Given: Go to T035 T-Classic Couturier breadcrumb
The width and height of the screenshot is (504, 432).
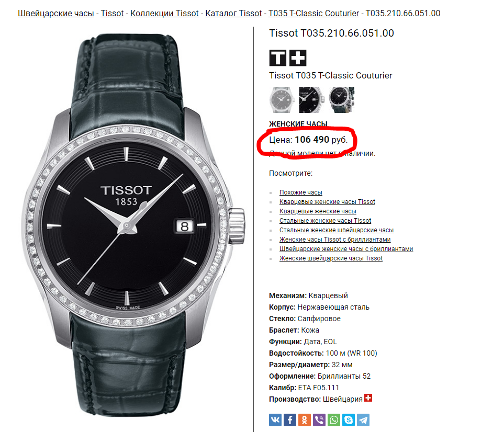Looking at the screenshot, I should point(313,13).
